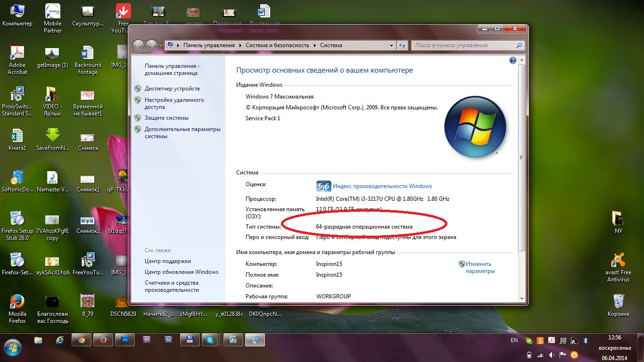The width and height of the screenshot is (644, 362).
Task: Open the blue Help question mark icon
Action: (x=513, y=60)
